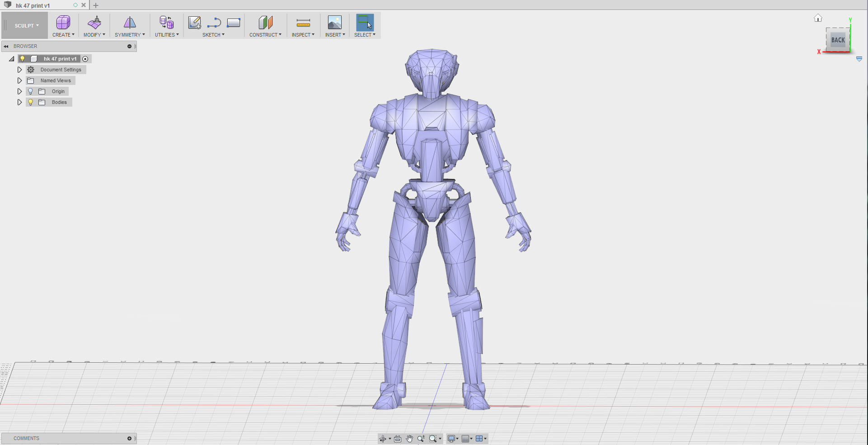This screenshot has width=868, height=445.
Task: Open a new design tab with plus button
Action: pyautogui.click(x=96, y=5)
